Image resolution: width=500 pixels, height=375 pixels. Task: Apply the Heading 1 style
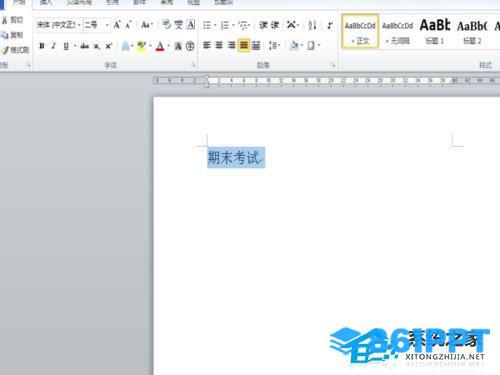(x=435, y=32)
